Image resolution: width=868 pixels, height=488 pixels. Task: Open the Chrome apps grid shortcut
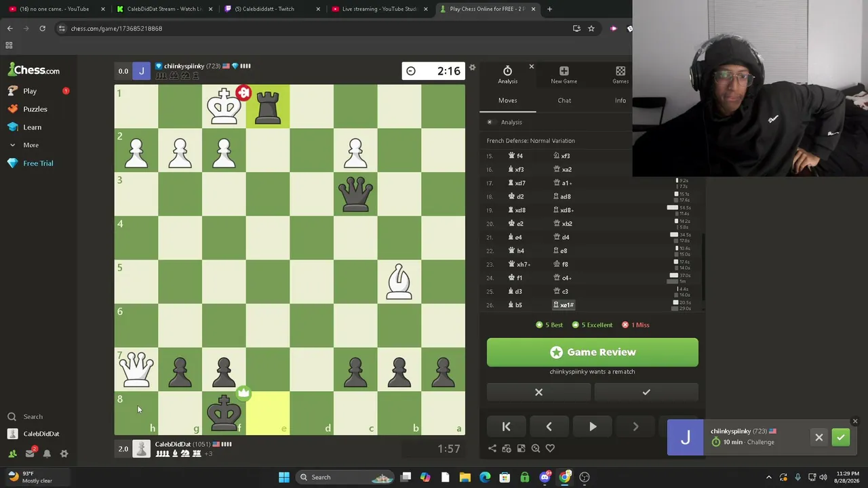pos(9,45)
